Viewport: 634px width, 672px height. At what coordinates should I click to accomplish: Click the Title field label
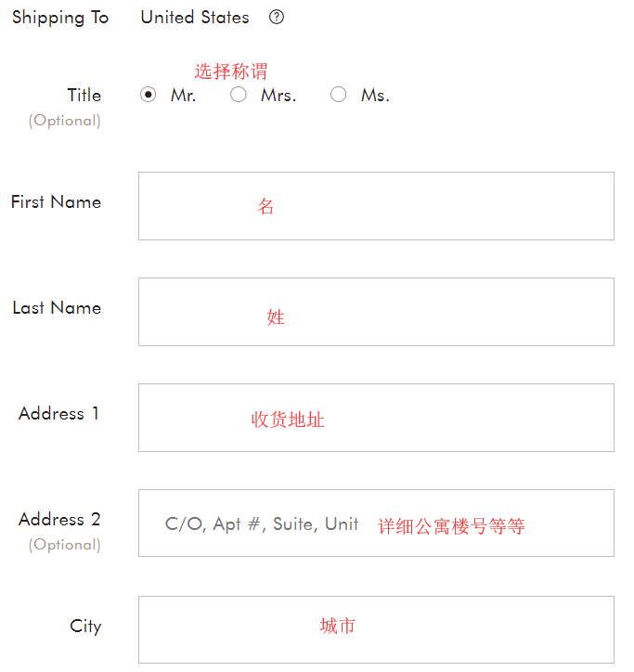84,95
